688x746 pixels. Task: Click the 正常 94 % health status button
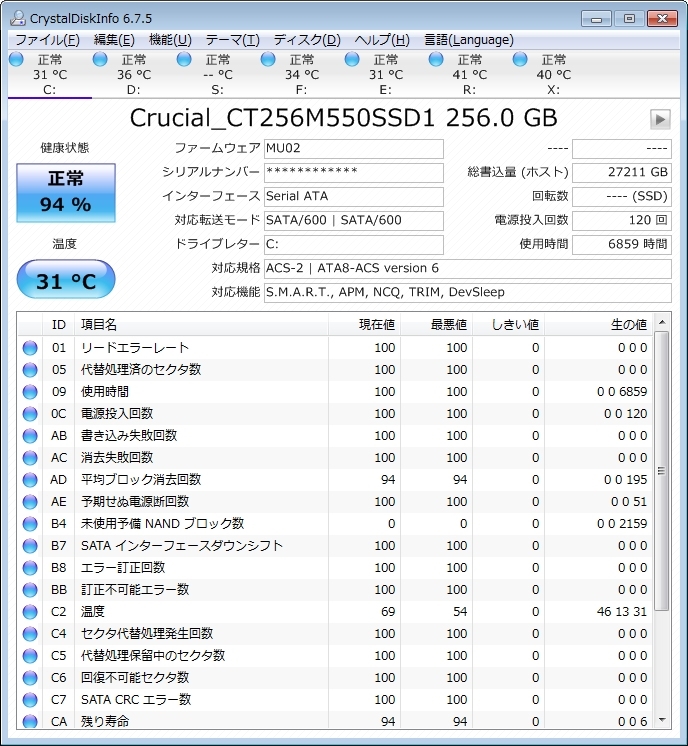[x=66, y=193]
